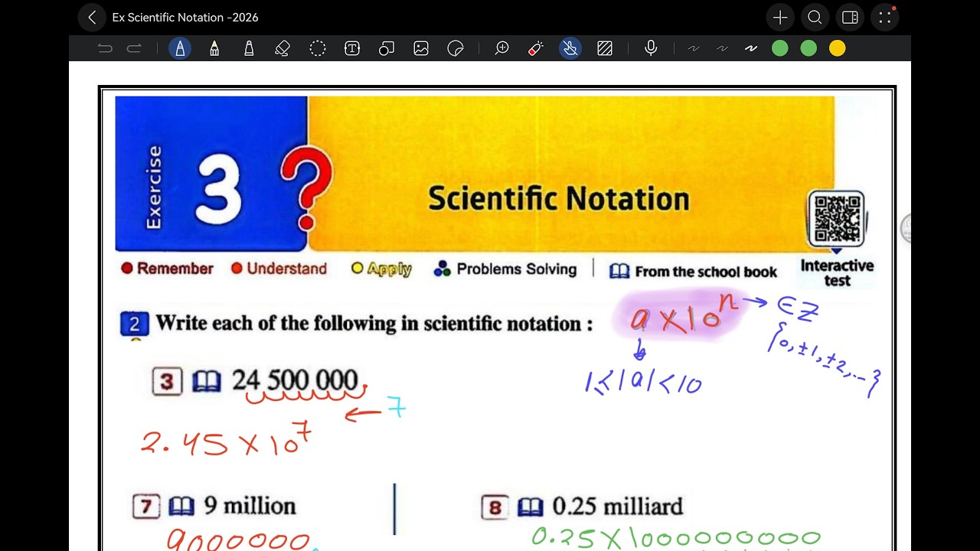Pick the second green color swatch
Screen dimensions: 980x551
tap(808, 48)
